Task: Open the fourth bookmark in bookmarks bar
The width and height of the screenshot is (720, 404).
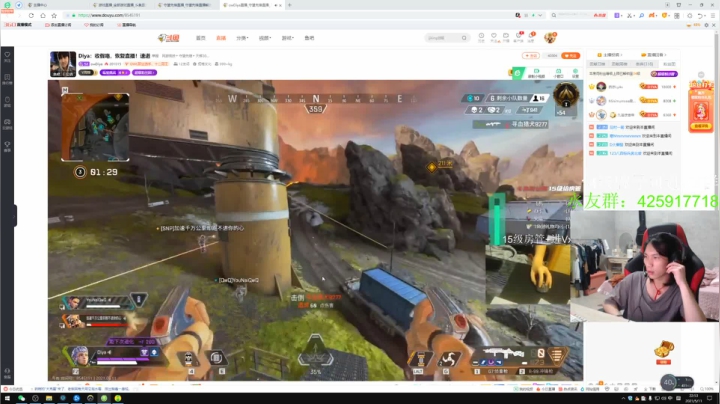Action: (126, 25)
